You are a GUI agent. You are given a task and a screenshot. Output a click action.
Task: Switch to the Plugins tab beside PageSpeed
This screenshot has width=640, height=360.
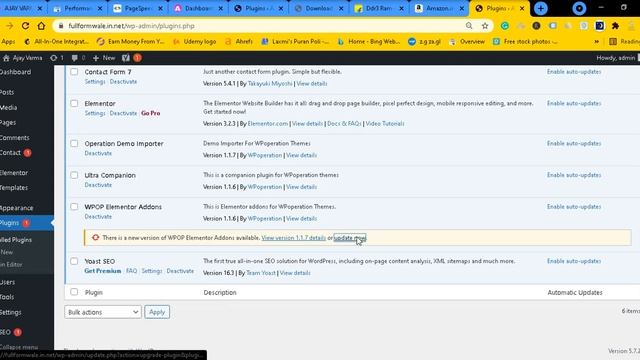(259, 8)
